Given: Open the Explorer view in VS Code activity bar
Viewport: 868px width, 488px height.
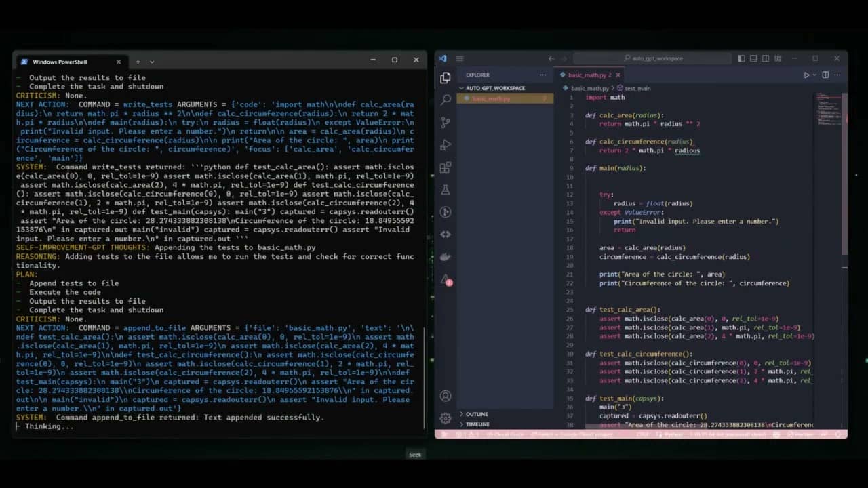Looking at the screenshot, I should point(446,78).
